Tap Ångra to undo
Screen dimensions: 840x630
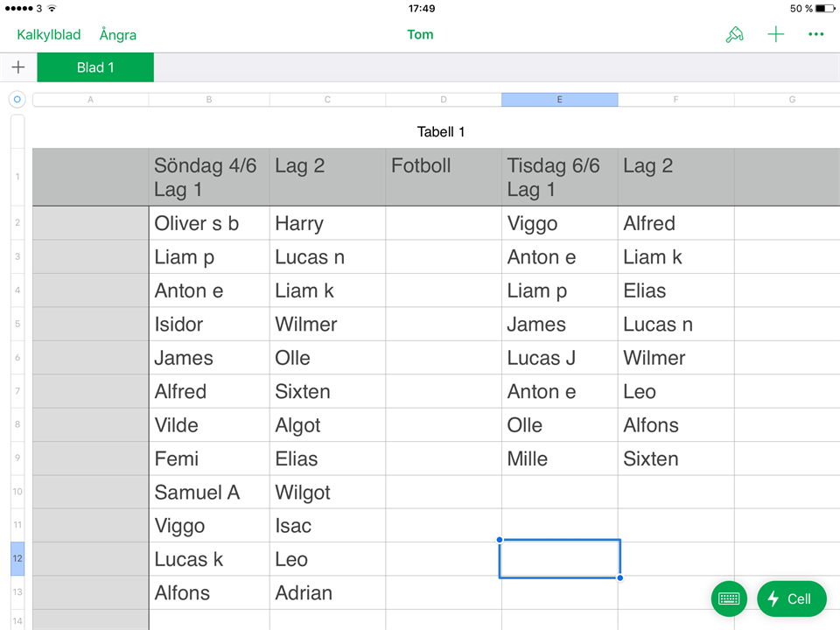click(x=118, y=35)
